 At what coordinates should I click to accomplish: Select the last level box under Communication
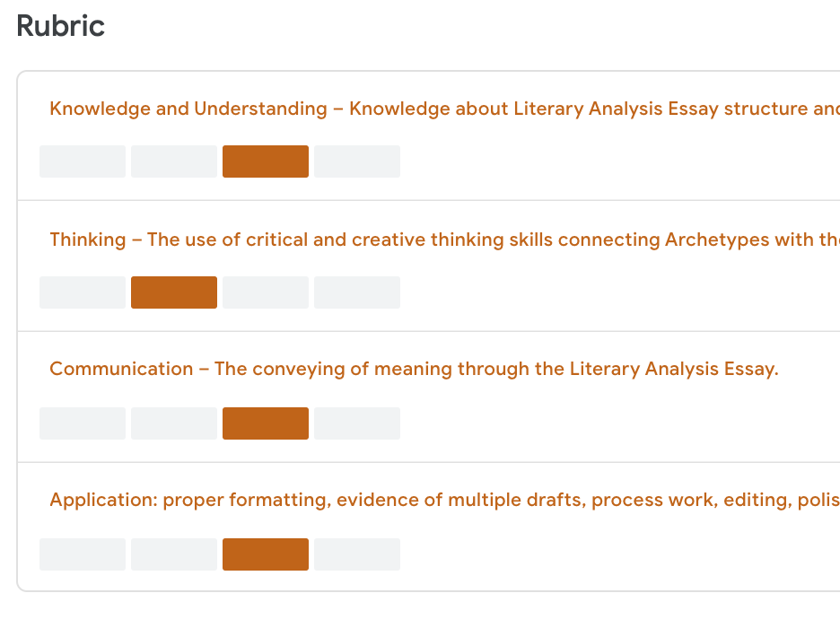coord(357,423)
